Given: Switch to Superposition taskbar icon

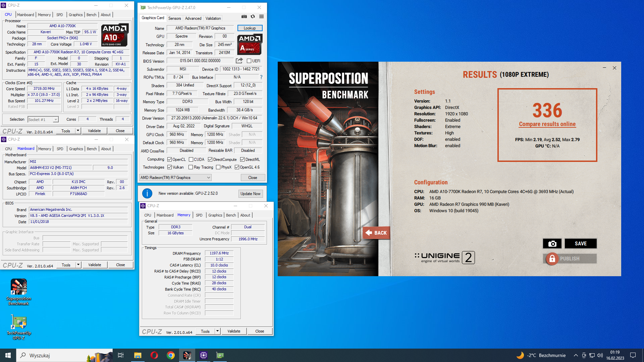Looking at the screenshot, I should pos(187,355).
